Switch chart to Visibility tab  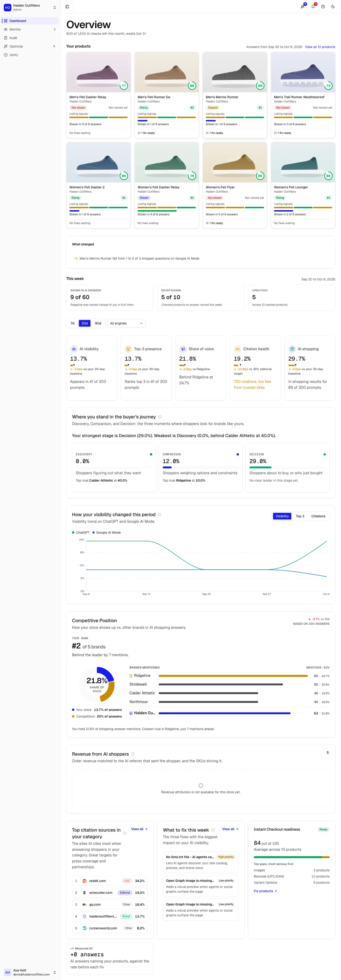click(282, 516)
